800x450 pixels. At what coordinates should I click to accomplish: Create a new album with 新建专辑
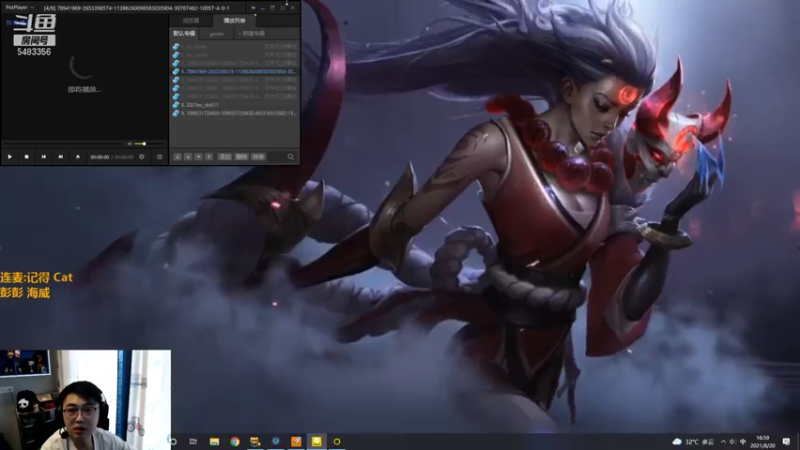(x=252, y=34)
